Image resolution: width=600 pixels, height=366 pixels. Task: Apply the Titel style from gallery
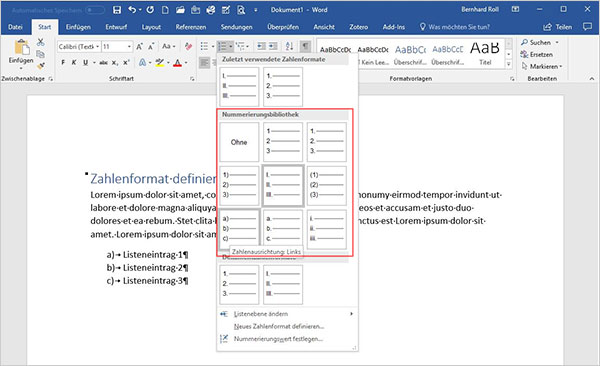(485, 54)
